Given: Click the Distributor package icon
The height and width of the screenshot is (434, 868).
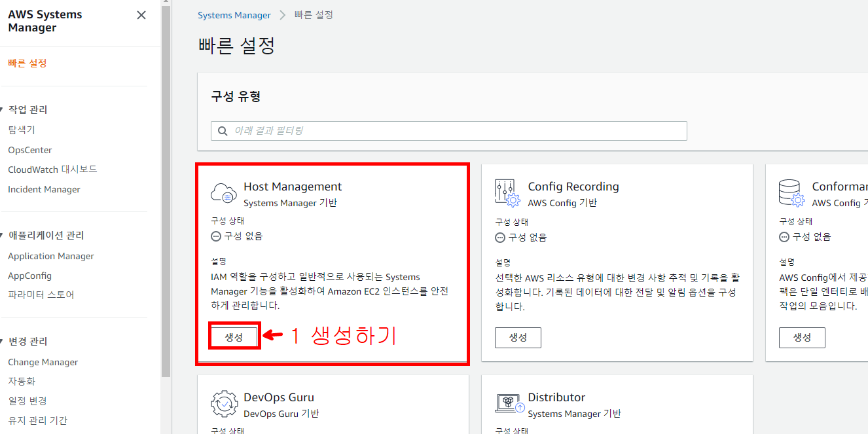Looking at the screenshot, I should pos(509,405).
